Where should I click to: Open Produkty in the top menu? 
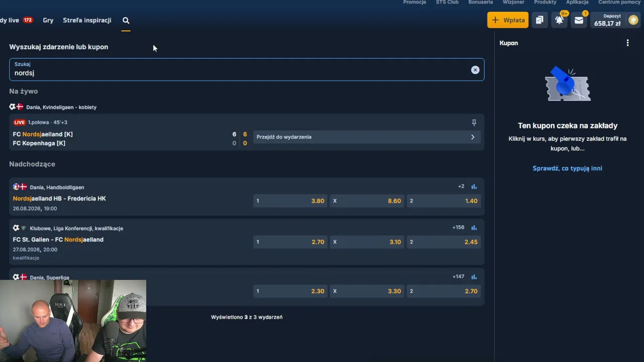(x=545, y=3)
